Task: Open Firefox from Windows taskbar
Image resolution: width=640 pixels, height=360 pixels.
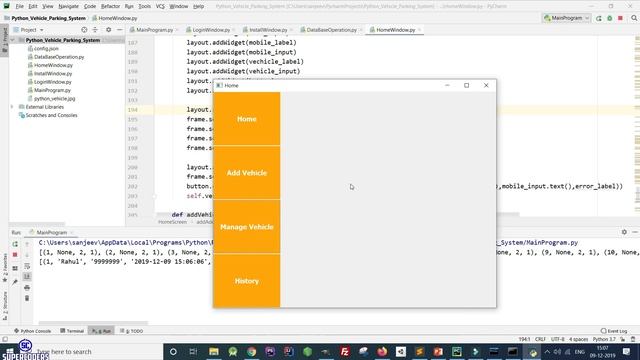Action: pos(382,351)
